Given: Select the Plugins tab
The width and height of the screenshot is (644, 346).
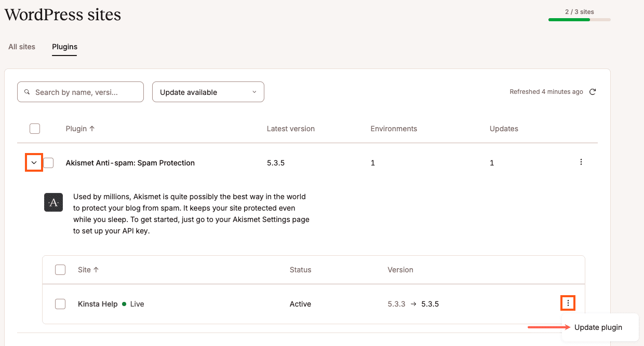Looking at the screenshot, I should point(64,47).
